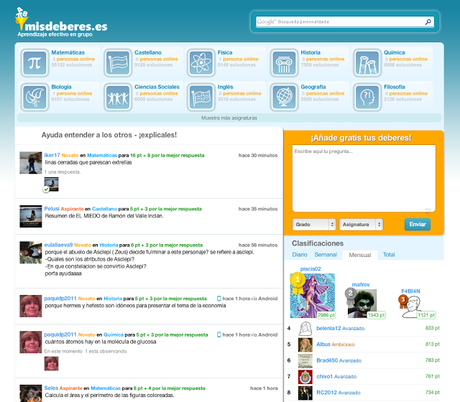Open Albus avatar in rankings
This screenshot has height=402, width=460.
(x=305, y=345)
